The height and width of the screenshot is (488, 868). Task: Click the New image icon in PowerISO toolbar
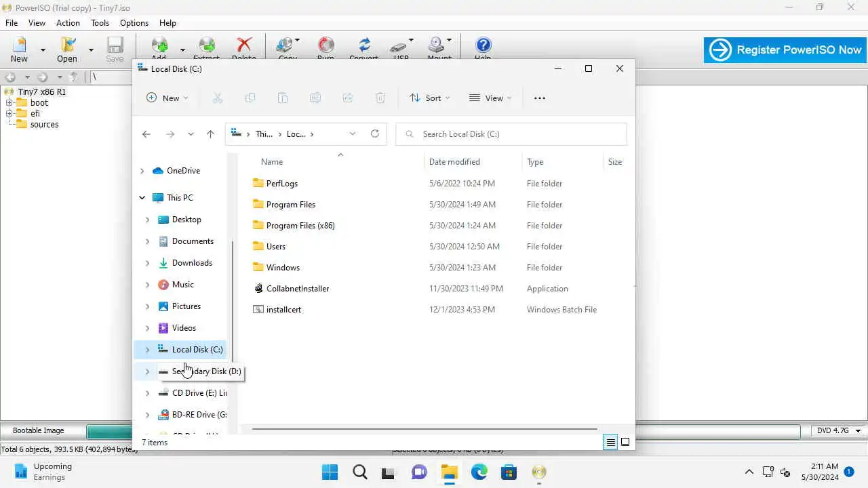(20, 45)
